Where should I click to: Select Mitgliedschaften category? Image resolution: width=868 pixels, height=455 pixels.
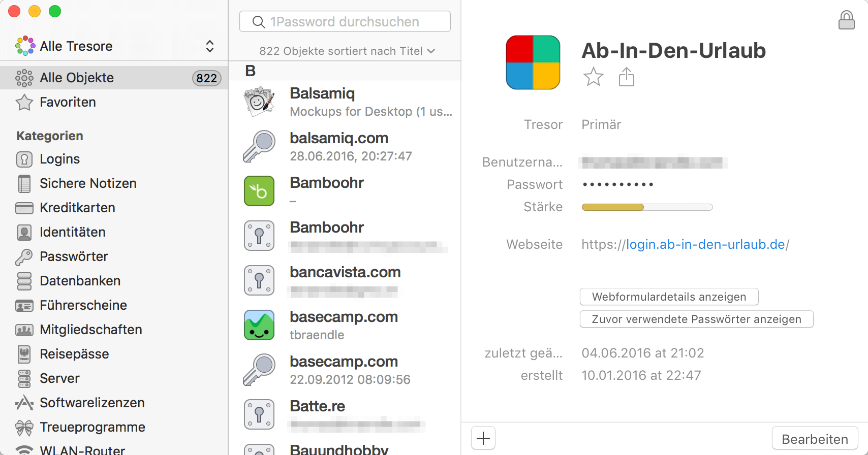(x=114, y=330)
